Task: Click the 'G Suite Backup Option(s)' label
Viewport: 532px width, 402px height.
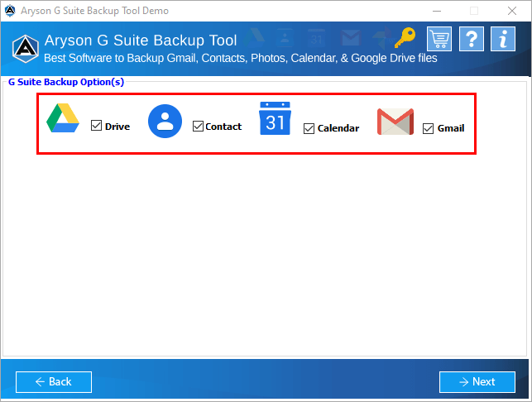Action: 66,82
